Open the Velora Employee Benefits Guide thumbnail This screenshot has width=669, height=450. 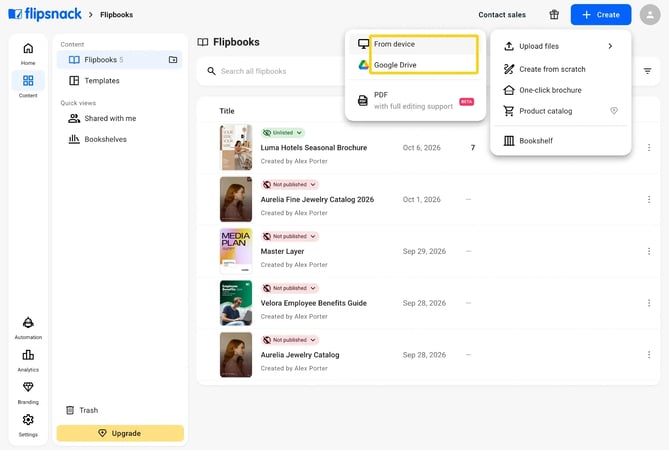click(x=236, y=303)
